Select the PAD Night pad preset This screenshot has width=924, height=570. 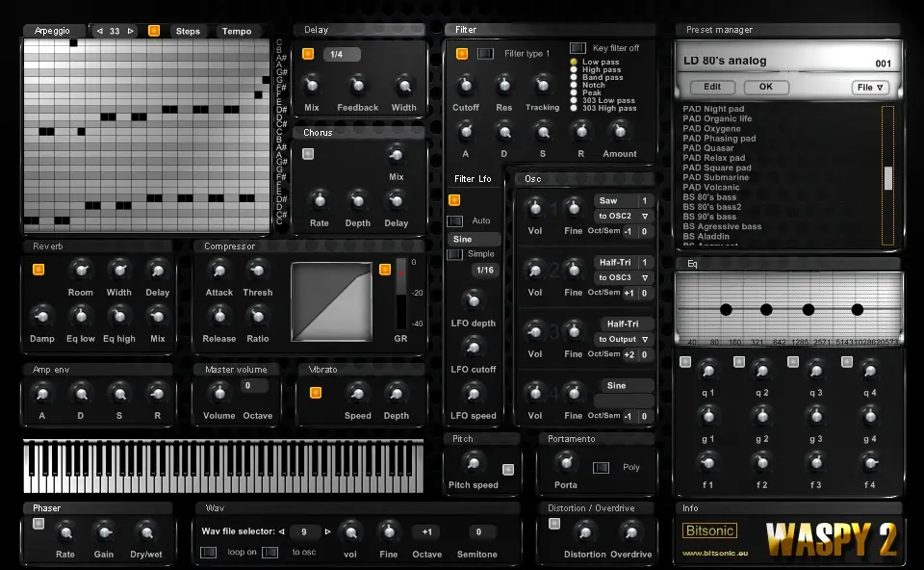[713, 109]
